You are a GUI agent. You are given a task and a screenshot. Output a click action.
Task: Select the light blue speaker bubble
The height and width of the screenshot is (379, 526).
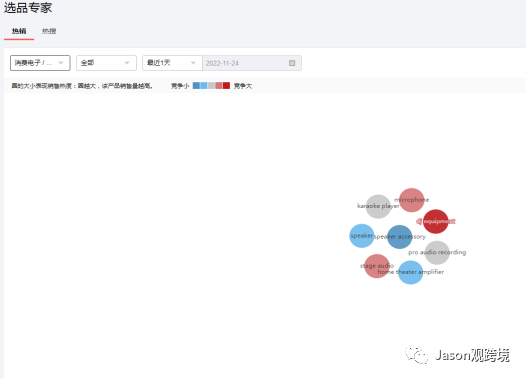click(362, 236)
